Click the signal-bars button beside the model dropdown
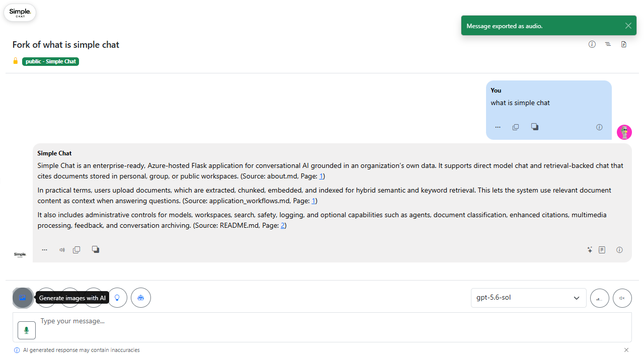This screenshot has width=644, height=362. tap(600, 298)
